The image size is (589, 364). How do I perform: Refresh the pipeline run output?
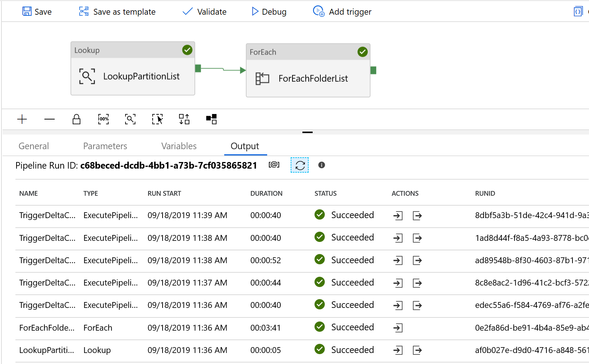point(299,165)
